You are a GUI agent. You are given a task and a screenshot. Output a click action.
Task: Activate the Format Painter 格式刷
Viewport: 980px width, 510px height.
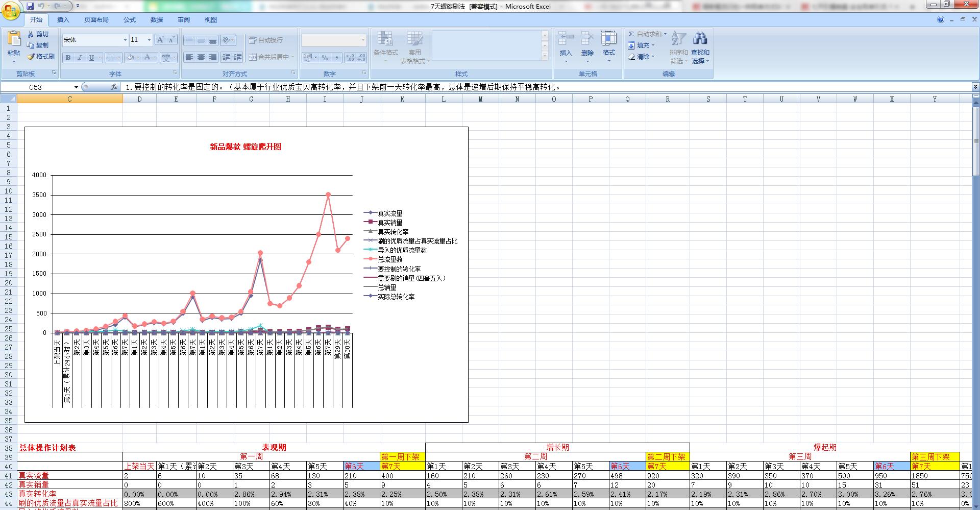[x=41, y=57]
